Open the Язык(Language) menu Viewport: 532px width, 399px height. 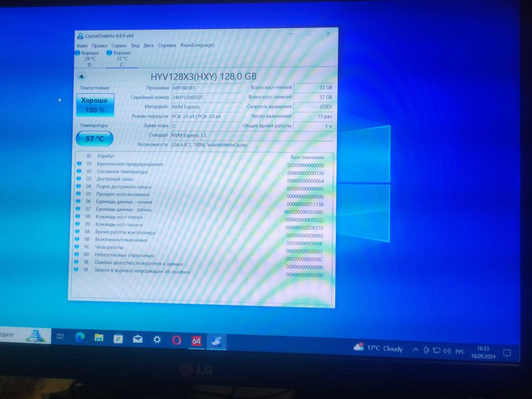click(x=197, y=45)
